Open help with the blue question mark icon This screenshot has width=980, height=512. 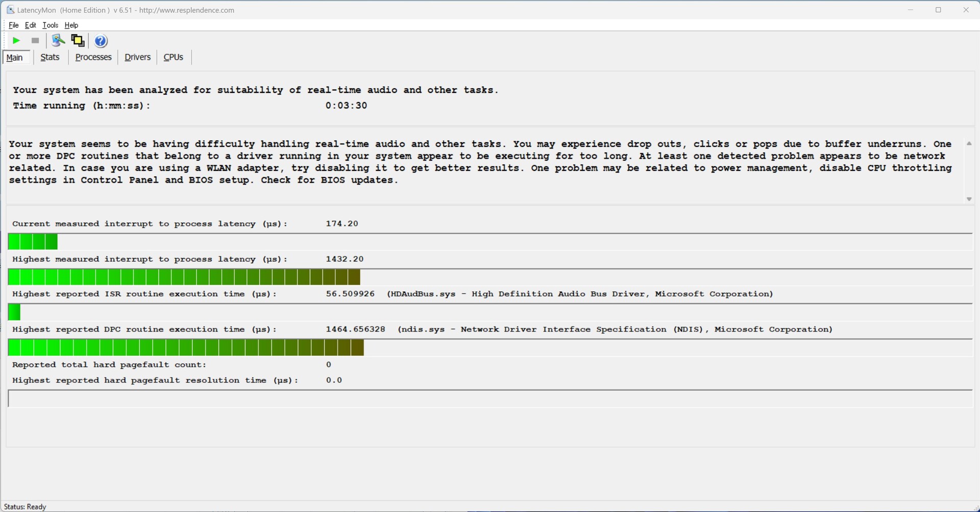[x=101, y=41]
